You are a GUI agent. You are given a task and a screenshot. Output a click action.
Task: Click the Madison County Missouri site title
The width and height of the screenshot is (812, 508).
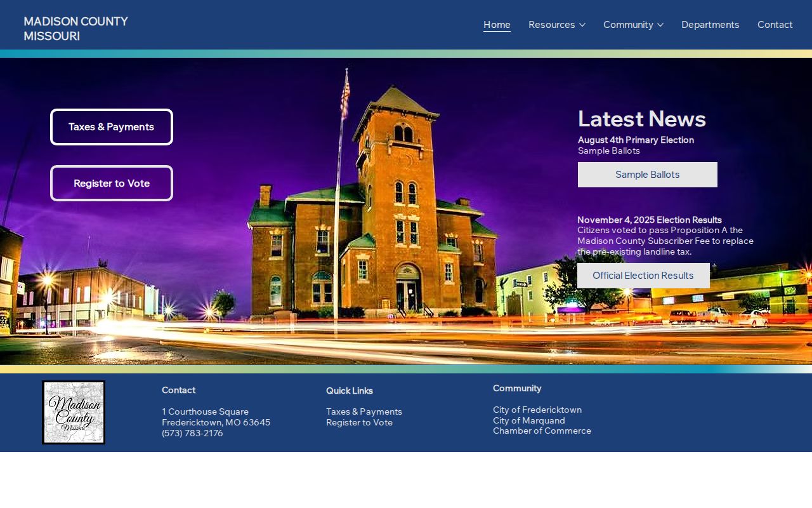coord(76,29)
